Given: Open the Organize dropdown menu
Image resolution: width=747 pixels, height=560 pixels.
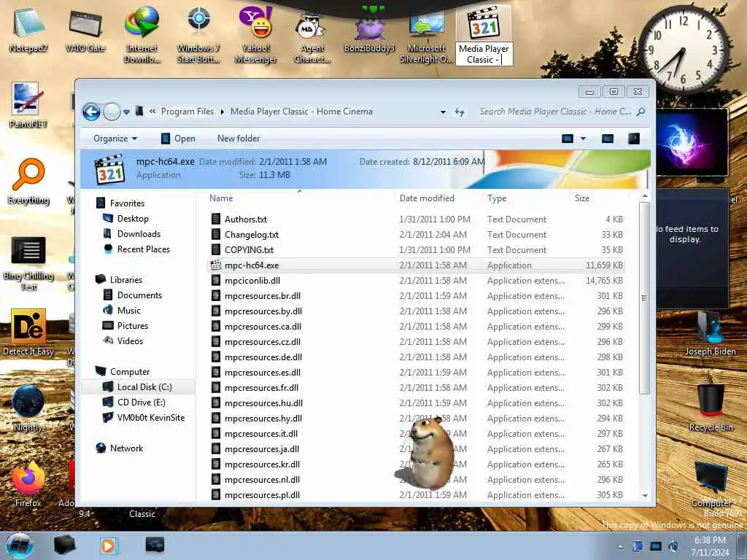Looking at the screenshot, I should [115, 139].
